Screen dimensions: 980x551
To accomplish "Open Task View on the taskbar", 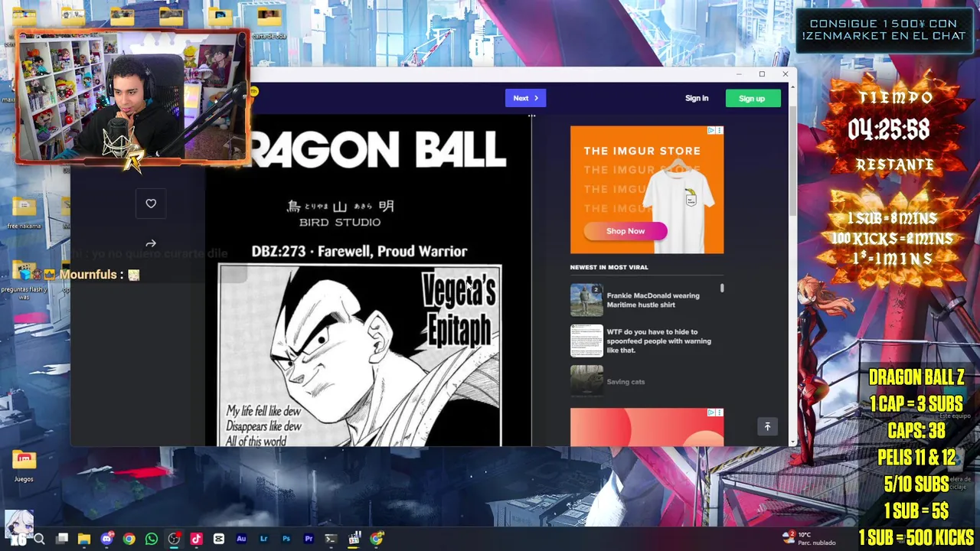I will [62, 539].
